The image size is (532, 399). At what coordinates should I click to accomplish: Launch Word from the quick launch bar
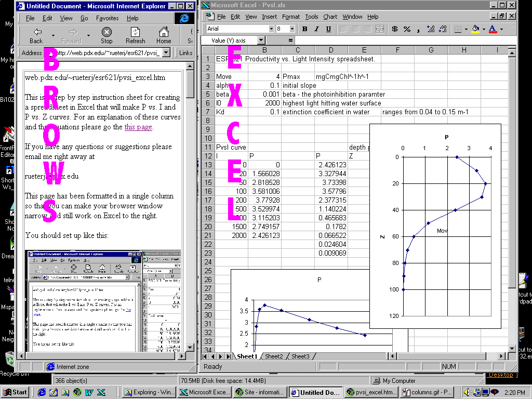point(89,392)
